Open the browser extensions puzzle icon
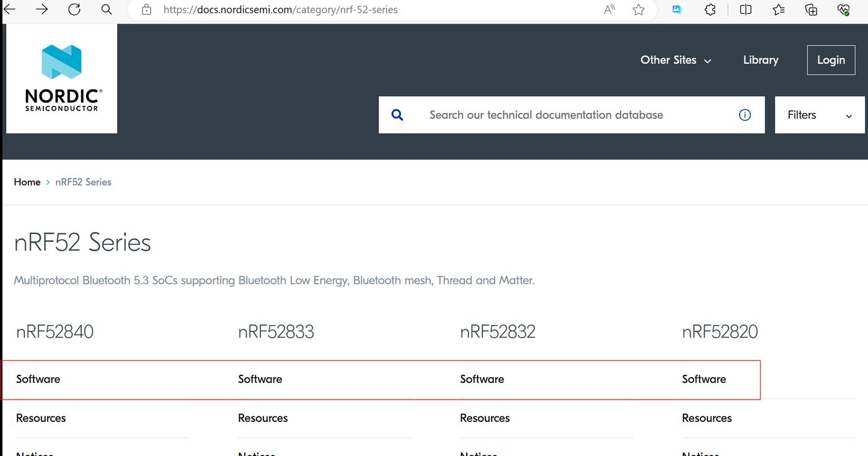The width and height of the screenshot is (868, 456). click(711, 9)
